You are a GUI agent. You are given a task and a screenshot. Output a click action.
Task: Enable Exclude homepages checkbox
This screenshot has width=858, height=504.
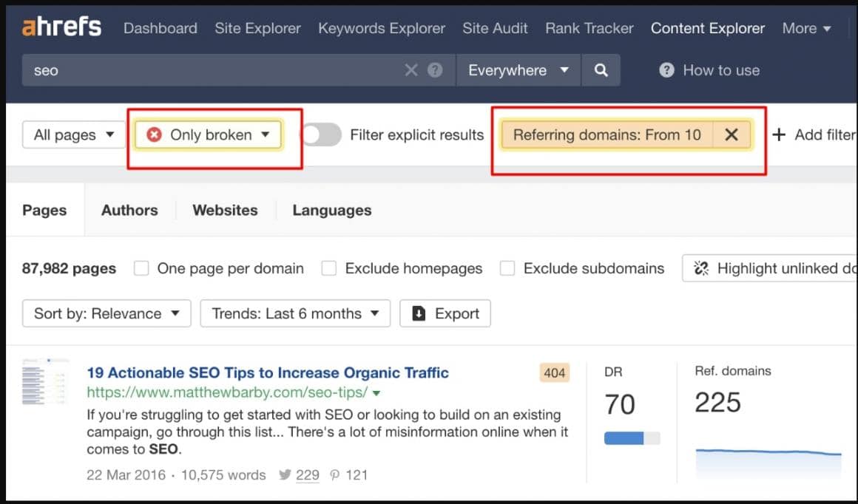pyautogui.click(x=329, y=268)
